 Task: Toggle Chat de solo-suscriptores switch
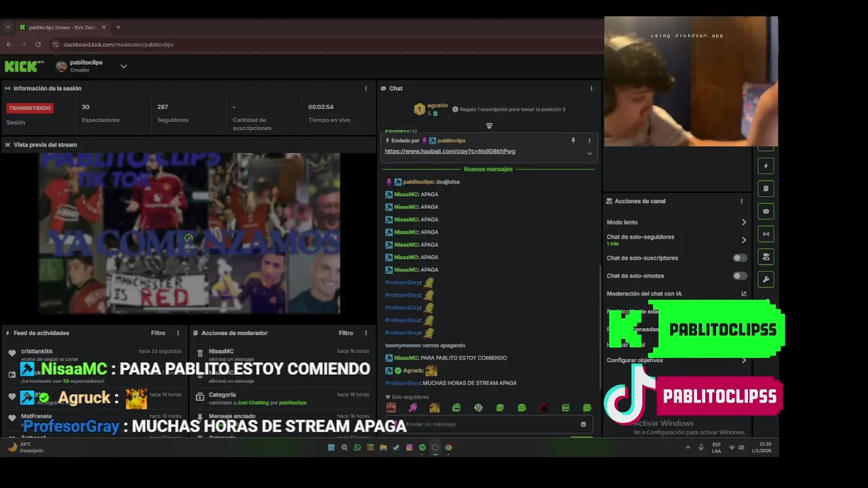point(740,258)
